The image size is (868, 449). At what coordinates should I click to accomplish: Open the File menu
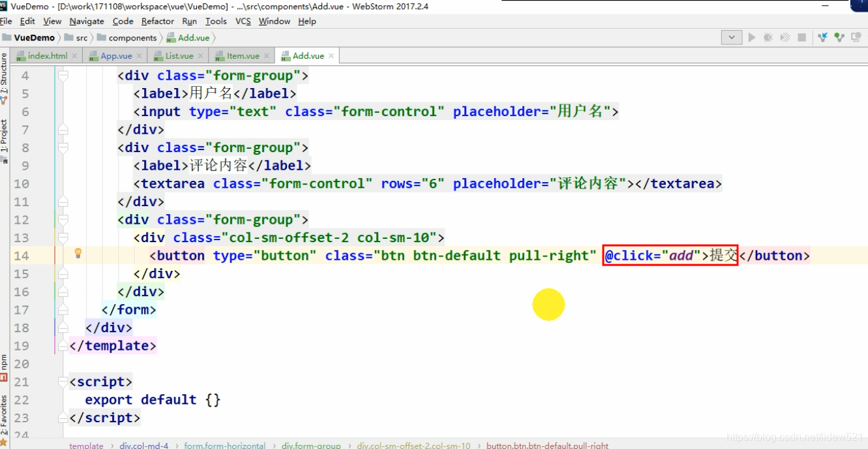point(6,22)
